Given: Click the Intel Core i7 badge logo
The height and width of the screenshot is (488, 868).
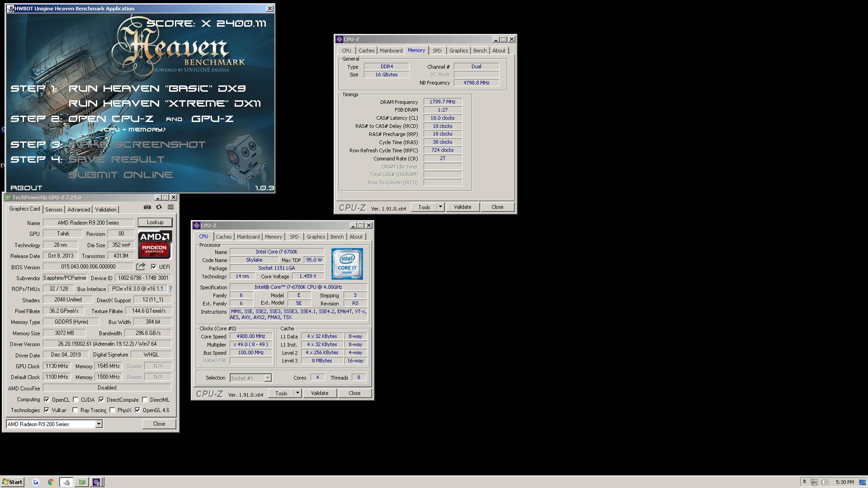Looking at the screenshot, I should 347,263.
